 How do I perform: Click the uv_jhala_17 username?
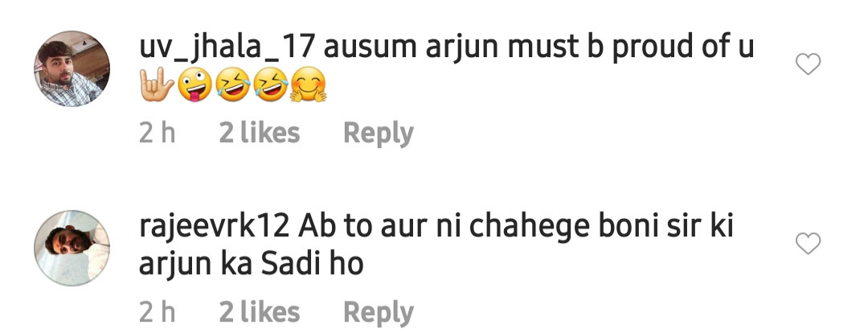(227, 47)
